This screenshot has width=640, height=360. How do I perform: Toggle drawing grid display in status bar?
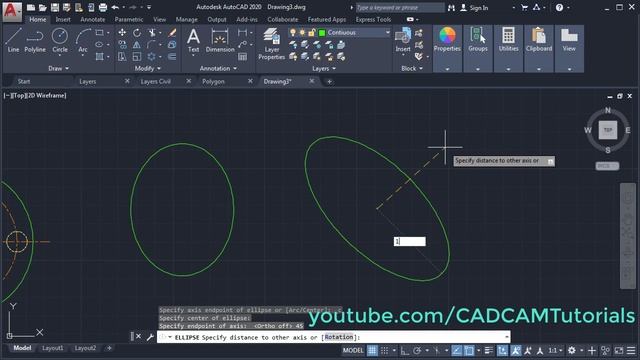(x=372, y=350)
